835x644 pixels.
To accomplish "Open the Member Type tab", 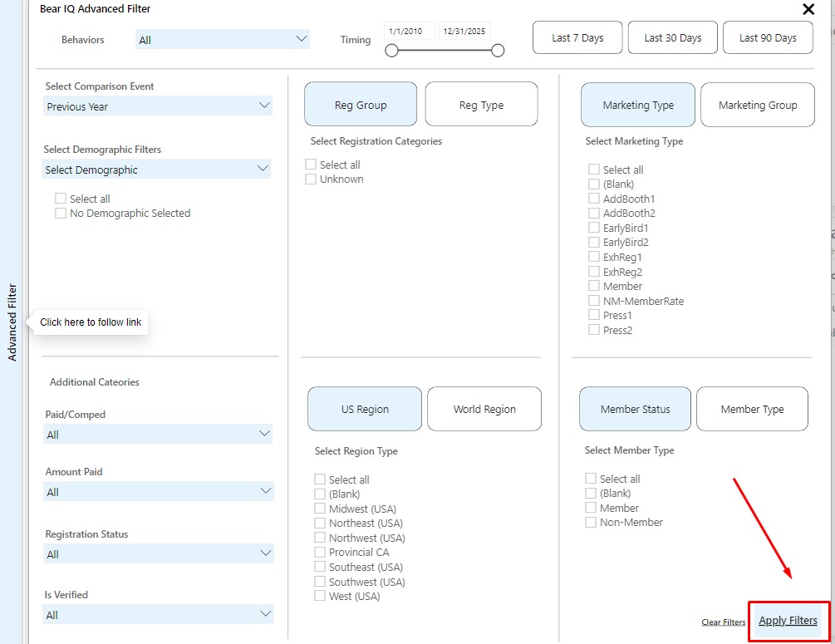I will pyautogui.click(x=752, y=410).
